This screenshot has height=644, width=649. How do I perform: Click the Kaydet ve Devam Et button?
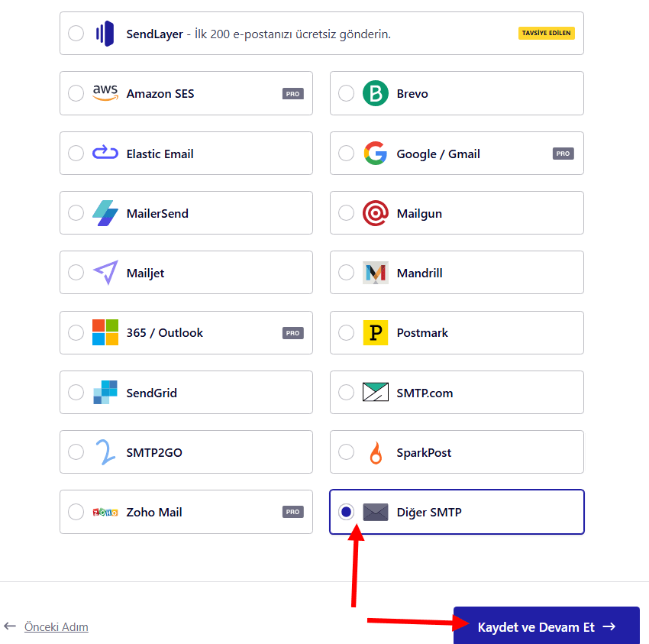pos(545,626)
